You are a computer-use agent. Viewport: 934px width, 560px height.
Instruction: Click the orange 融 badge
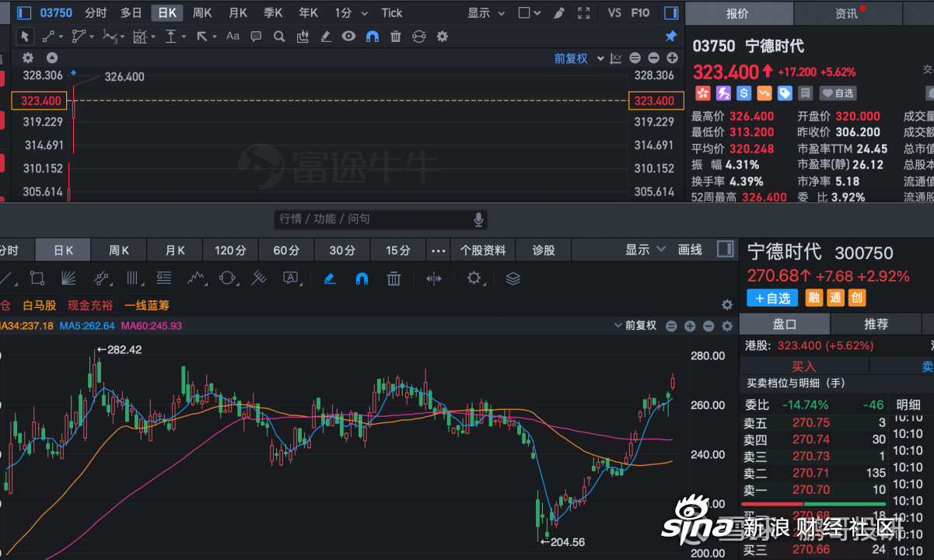click(x=814, y=298)
